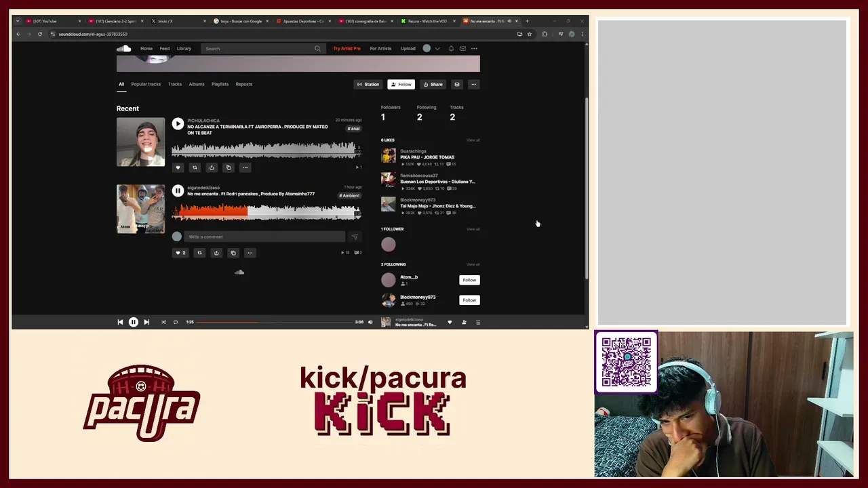This screenshot has width=868, height=488.
Task: Reload the page in Chrome
Action: click(x=40, y=34)
